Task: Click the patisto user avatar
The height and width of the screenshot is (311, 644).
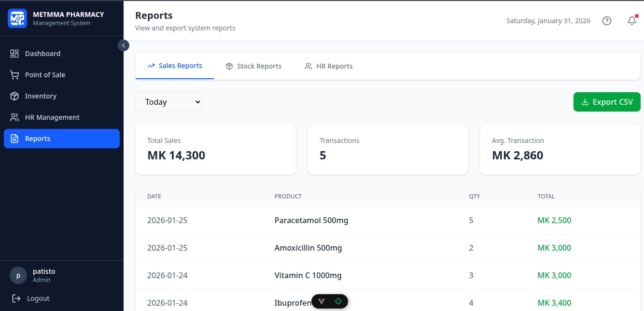Action: (x=18, y=276)
